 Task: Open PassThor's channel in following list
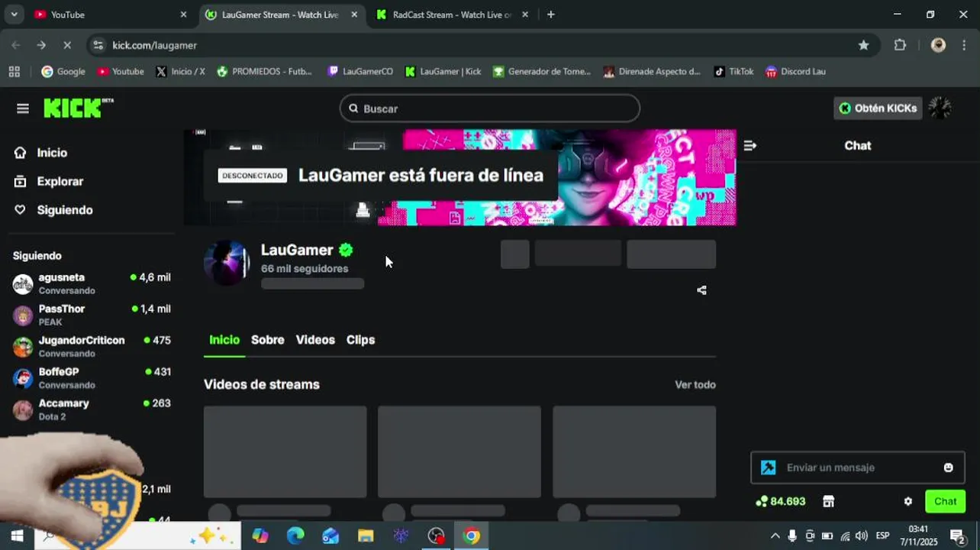[92, 315]
